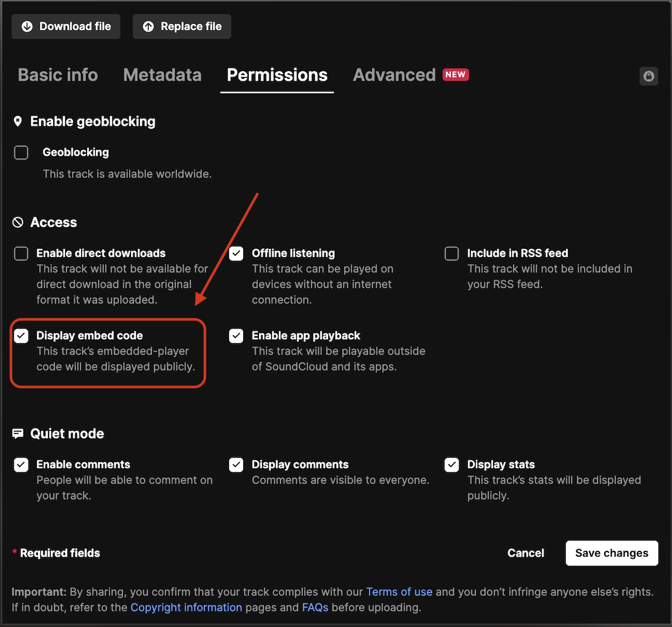672x627 pixels.
Task: Click the lock icon beside the tabs
Action: [x=649, y=76]
